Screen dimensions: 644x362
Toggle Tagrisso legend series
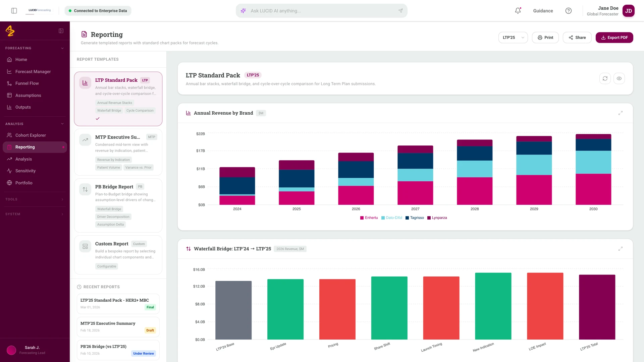(415, 218)
